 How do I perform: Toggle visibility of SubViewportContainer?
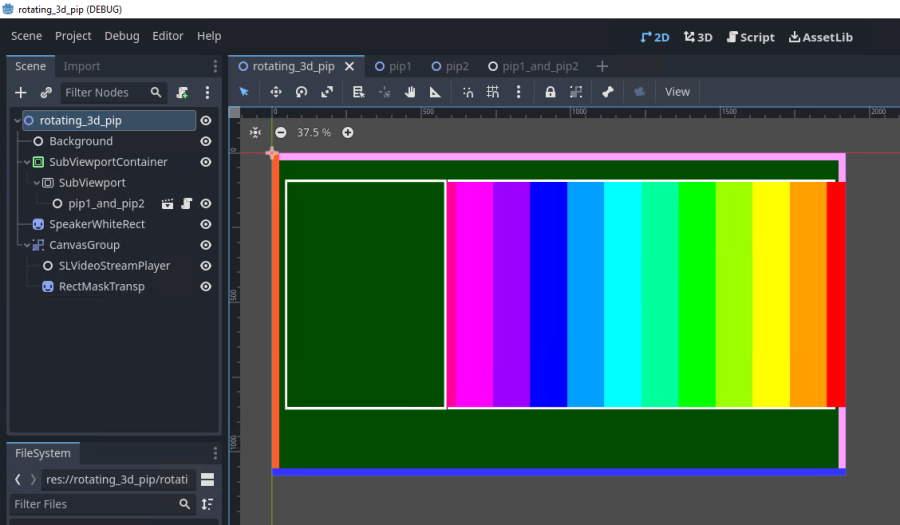205,162
